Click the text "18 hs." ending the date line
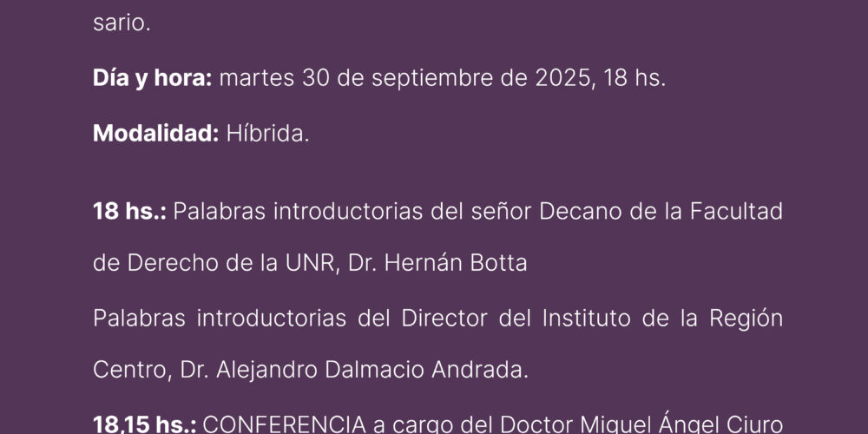This screenshot has width=868, height=434. [x=634, y=79]
